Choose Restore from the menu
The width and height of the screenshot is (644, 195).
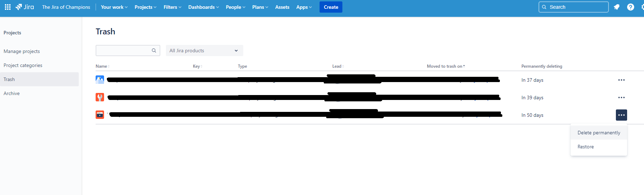coord(599,147)
